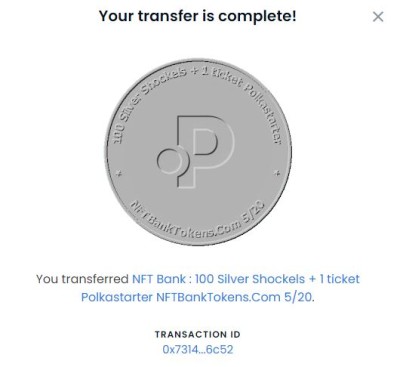The width and height of the screenshot is (400, 367).
Task: Select the 'Your transfer is complete!' heading
Action: pos(197,16)
